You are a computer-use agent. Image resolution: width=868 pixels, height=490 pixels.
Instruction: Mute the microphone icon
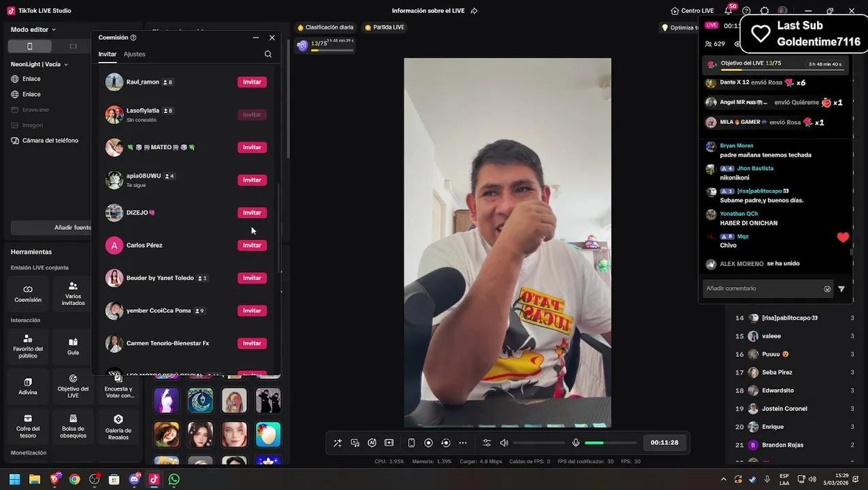coord(576,443)
